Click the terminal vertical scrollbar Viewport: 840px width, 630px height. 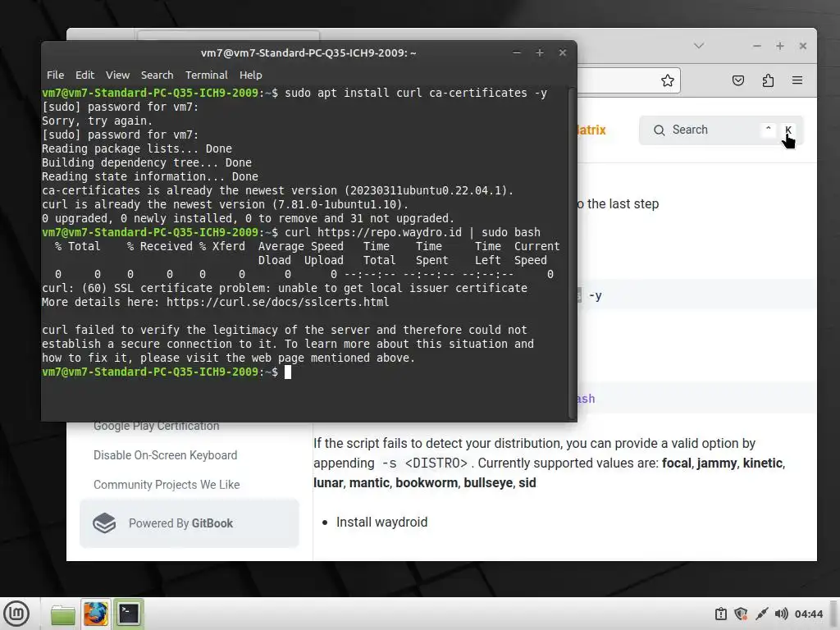coord(572,253)
